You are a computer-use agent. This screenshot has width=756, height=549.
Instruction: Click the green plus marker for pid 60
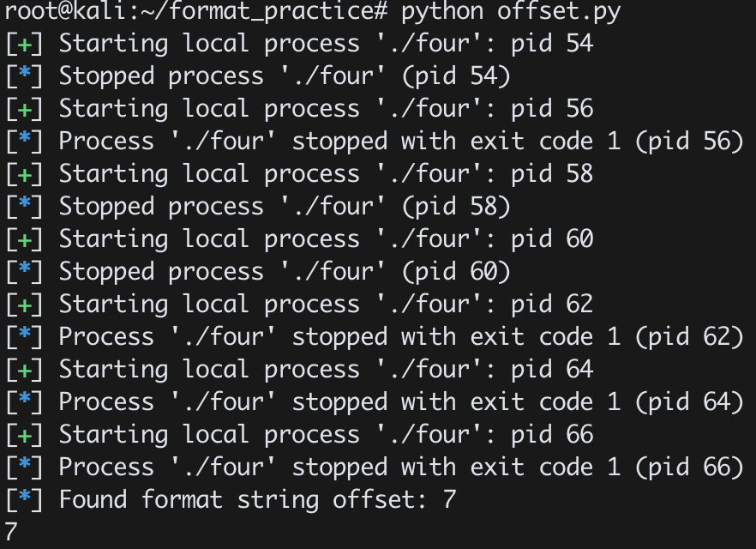coord(25,240)
